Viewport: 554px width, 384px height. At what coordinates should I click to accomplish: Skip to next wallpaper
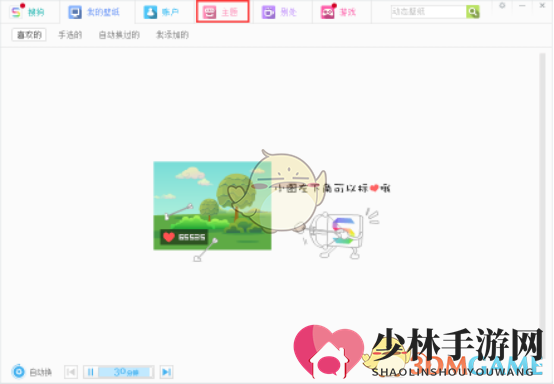click(x=166, y=372)
